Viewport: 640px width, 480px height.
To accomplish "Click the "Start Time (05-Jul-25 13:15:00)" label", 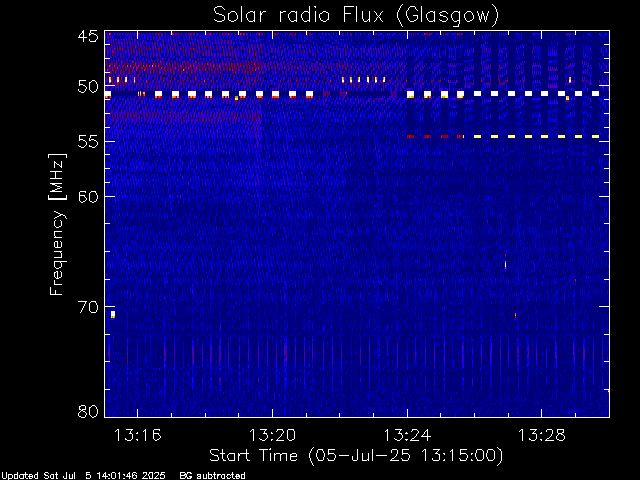I will point(356,456).
